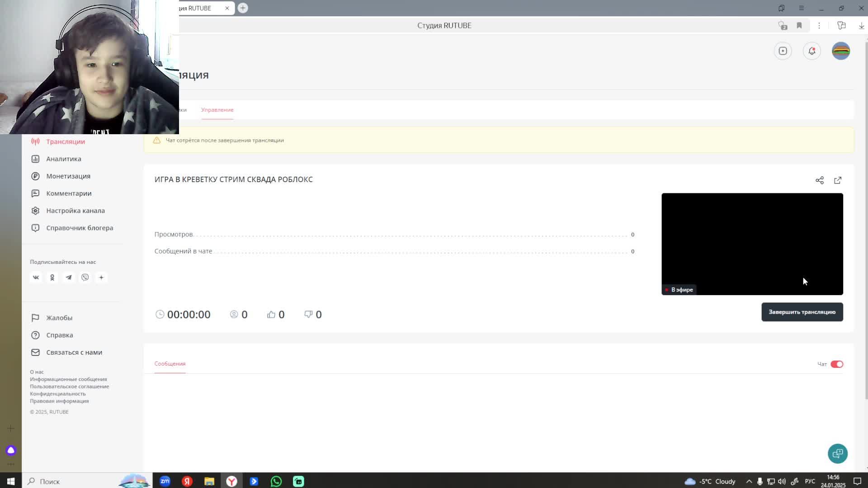The image size is (868, 488).
Task: Open Правовая информация link
Action: [x=59, y=401]
